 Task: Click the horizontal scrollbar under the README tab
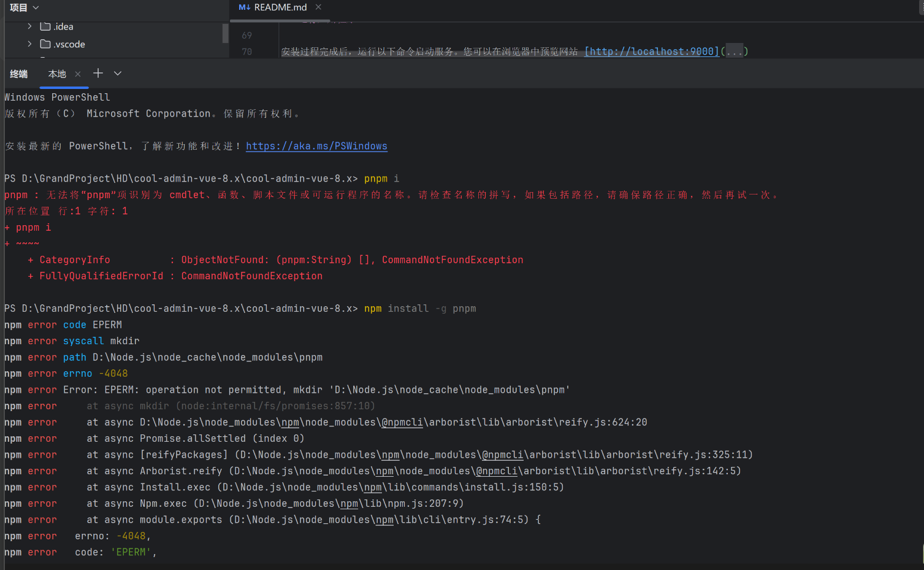[279, 20]
